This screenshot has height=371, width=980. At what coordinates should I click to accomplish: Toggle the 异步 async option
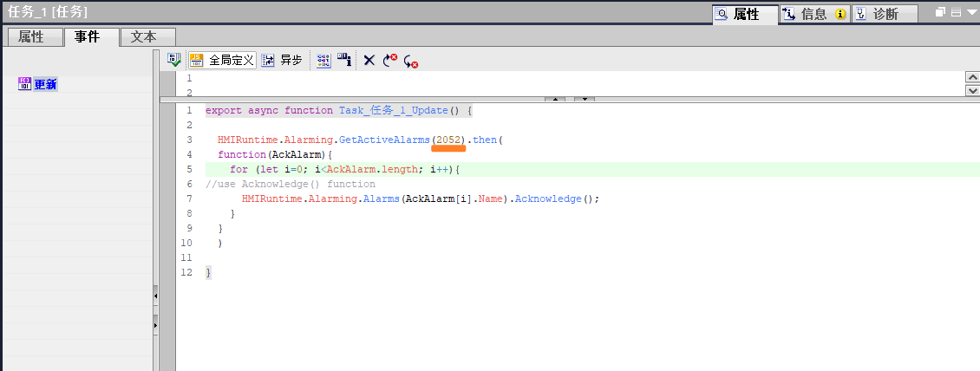[282, 60]
